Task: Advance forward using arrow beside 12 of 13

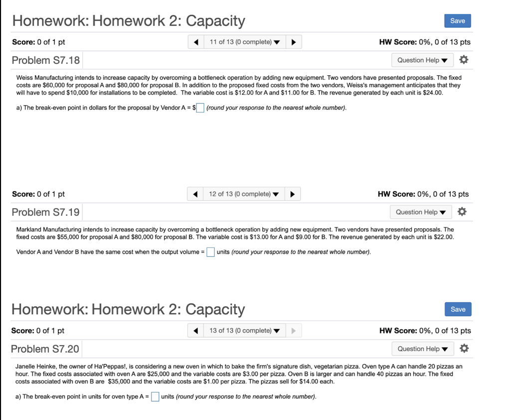Action: point(292,194)
